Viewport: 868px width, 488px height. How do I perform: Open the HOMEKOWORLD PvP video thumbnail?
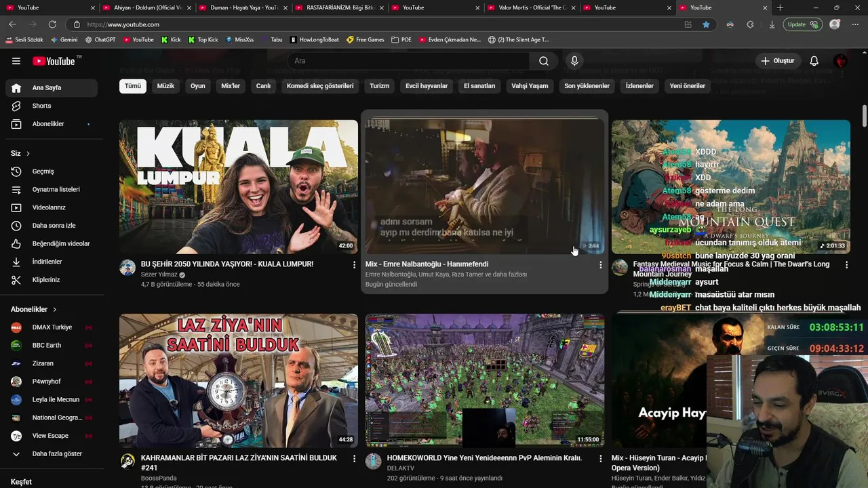coord(485,381)
